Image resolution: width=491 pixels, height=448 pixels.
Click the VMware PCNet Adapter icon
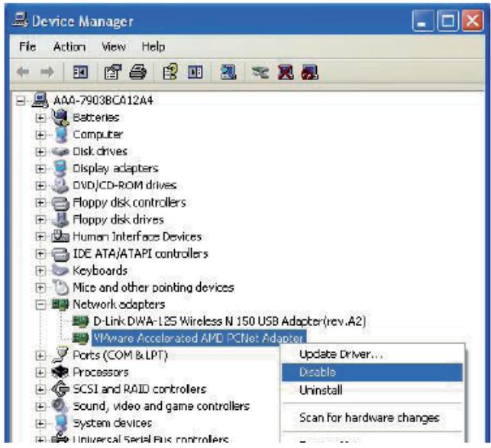pyautogui.click(x=80, y=338)
